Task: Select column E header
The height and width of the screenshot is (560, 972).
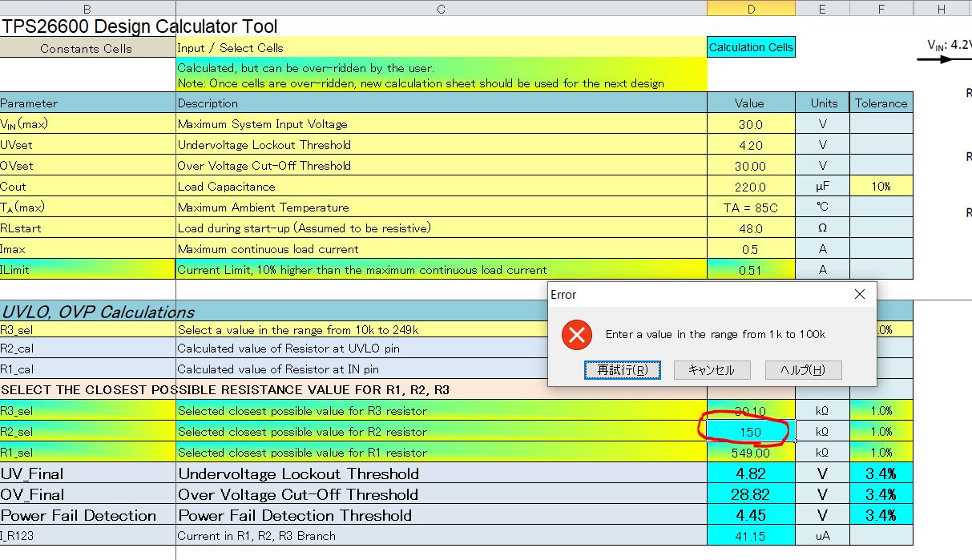Action: 822,8
